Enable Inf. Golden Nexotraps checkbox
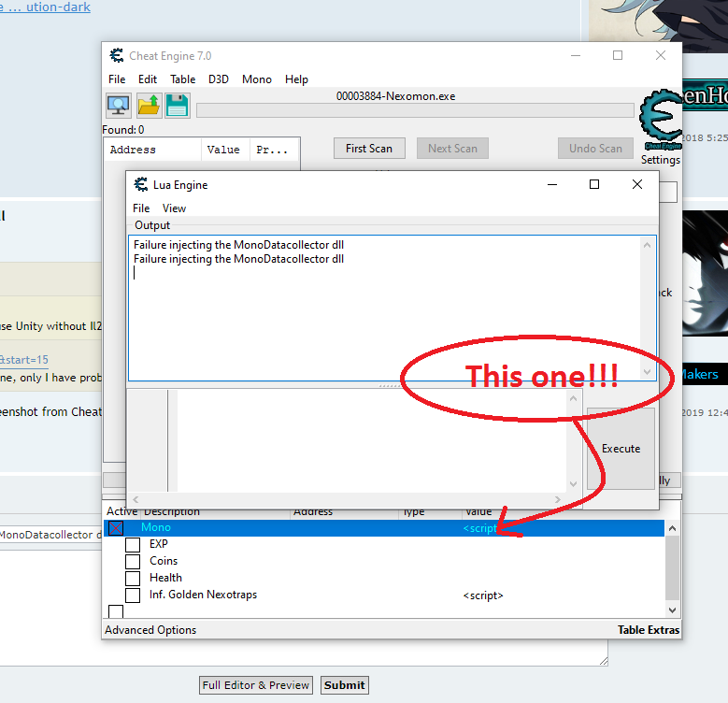728x703 pixels. 133,595
